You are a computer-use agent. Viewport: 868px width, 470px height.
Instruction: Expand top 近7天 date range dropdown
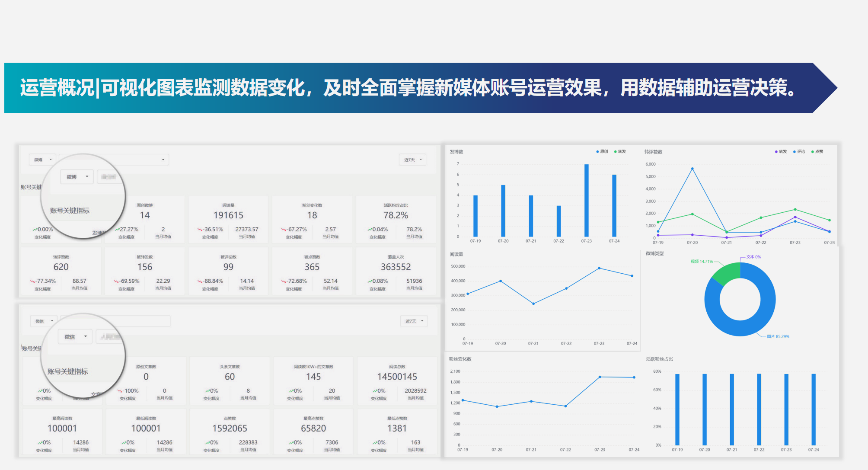point(412,160)
